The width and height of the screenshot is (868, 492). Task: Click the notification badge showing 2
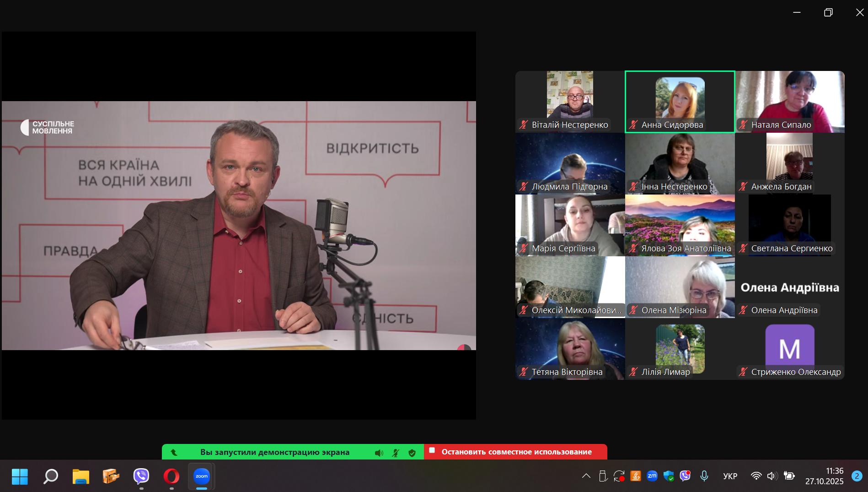(857, 476)
